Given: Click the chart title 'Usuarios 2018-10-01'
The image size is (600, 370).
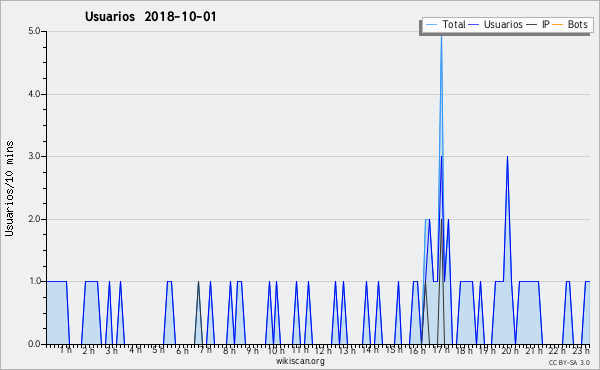Looking at the screenshot, I should 151,17.
